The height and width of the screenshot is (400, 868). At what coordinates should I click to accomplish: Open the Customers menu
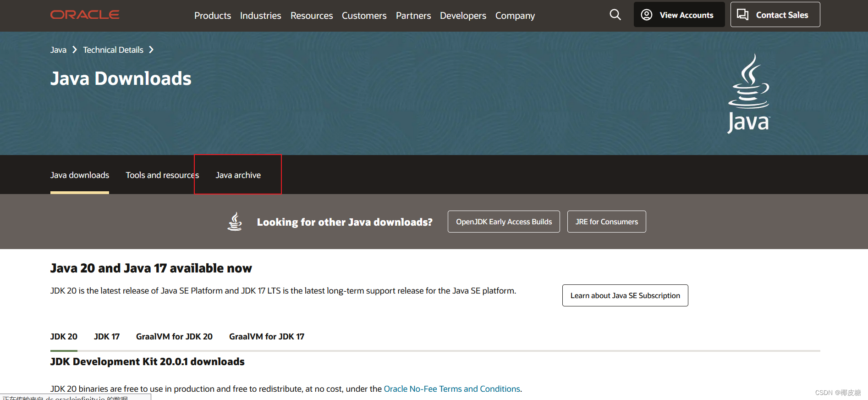tap(364, 16)
